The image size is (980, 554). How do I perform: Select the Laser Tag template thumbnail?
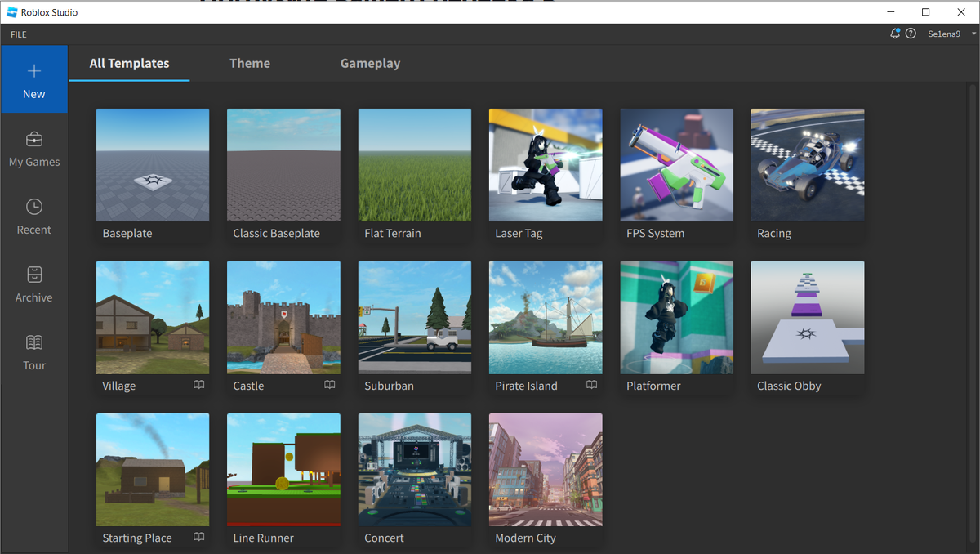tap(546, 165)
